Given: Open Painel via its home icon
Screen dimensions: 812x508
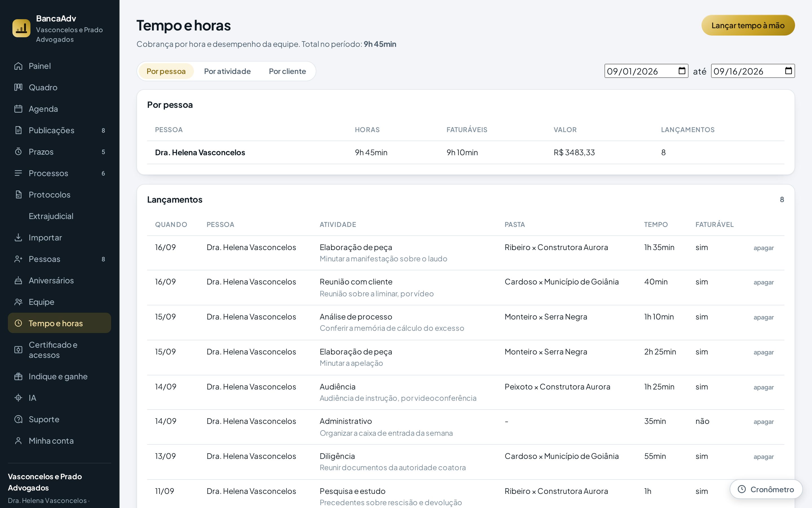Looking at the screenshot, I should (x=18, y=66).
